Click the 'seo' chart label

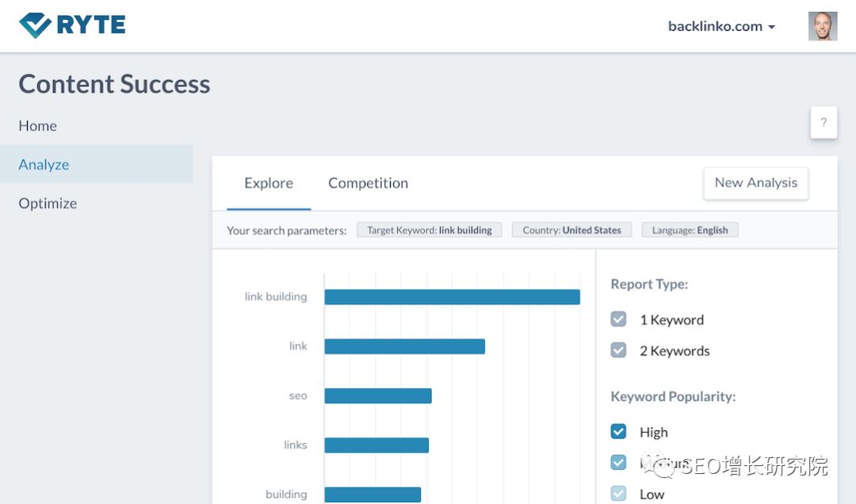298,395
